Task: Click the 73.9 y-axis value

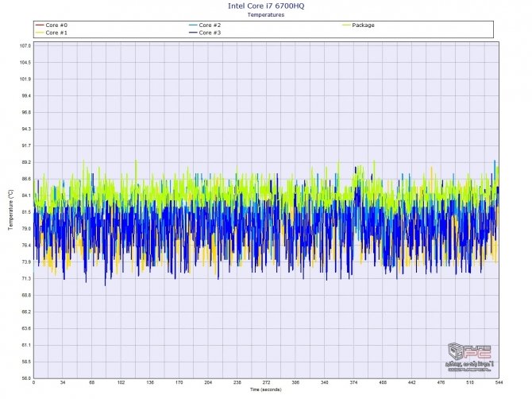Action: [25, 262]
